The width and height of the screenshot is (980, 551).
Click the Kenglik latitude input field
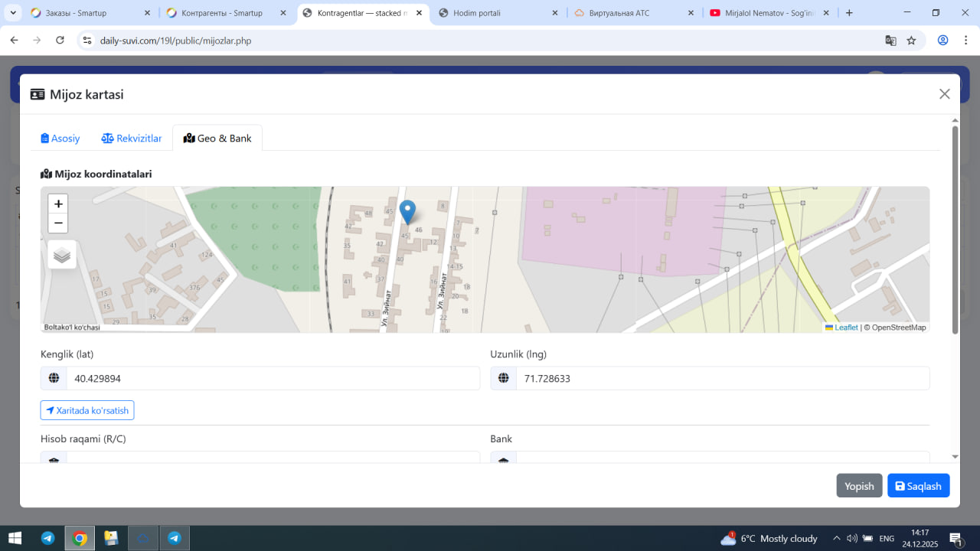click(x=273, y=378)
